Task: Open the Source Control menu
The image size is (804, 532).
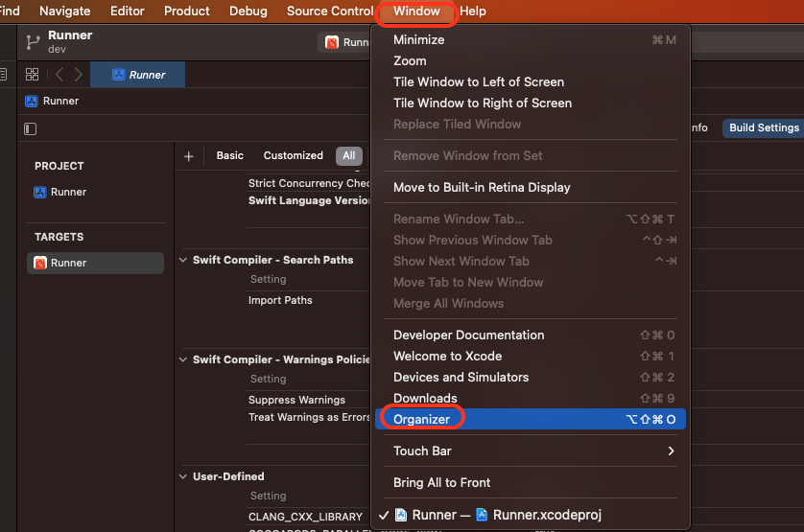Action: point(330,12)
